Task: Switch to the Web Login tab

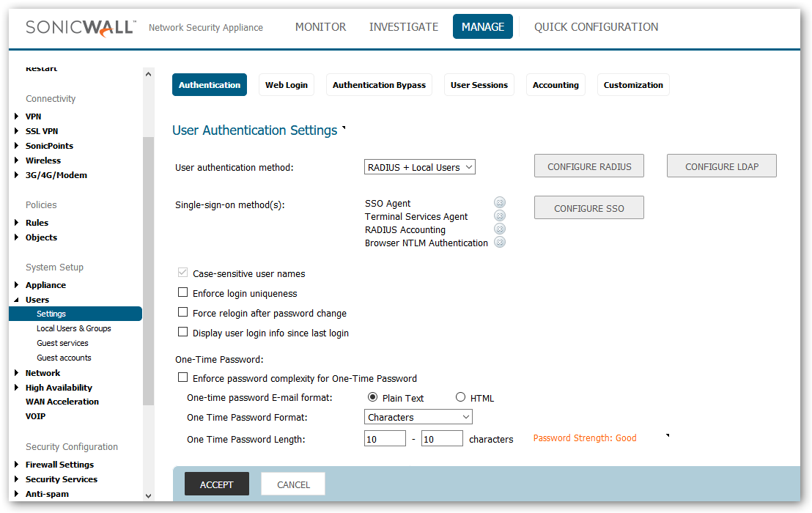Action: 286,84
